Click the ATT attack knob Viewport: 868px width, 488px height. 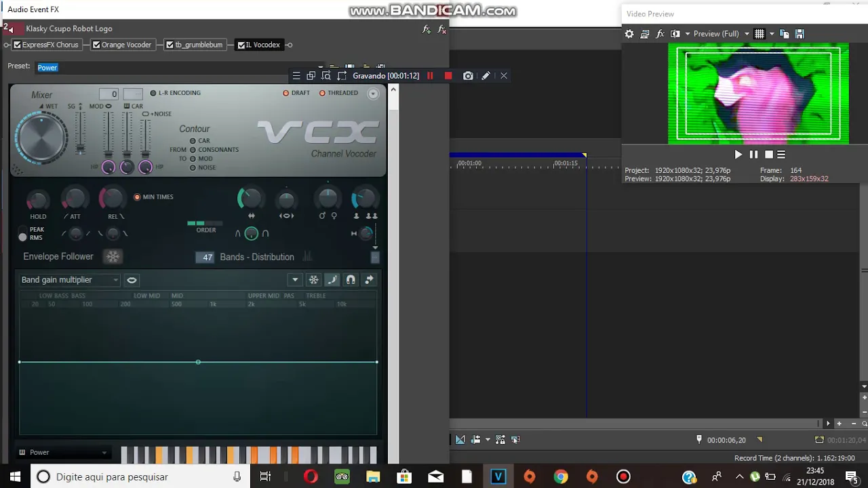click(x=74, y=199)
